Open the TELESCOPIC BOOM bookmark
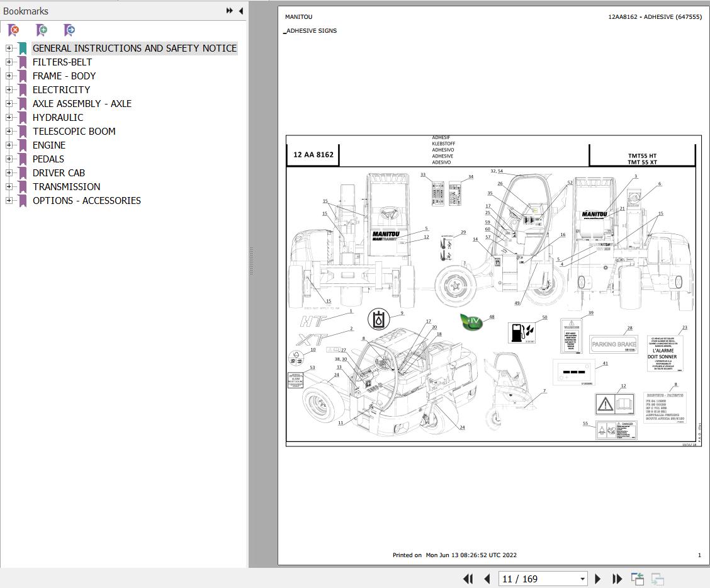Viewport: 710px width, 588px height. coord(74,132)
